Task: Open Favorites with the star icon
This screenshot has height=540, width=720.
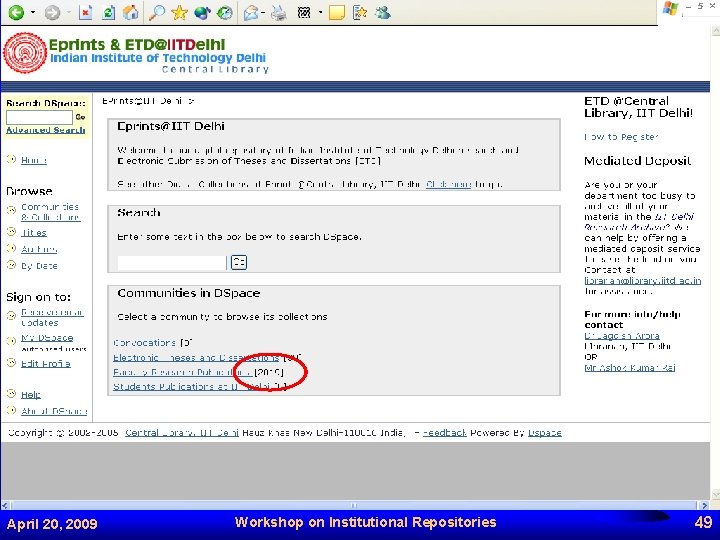Action: point(179,12)
